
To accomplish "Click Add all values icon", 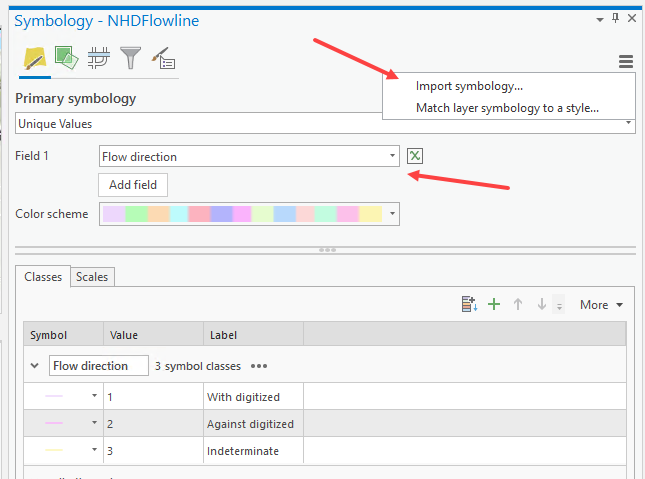I will [x=469, y=305].
